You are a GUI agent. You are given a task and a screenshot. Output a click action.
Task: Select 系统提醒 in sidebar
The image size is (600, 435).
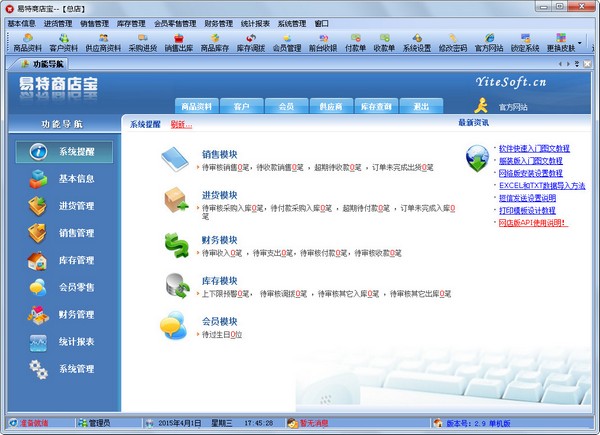click(x=64, y=152)
